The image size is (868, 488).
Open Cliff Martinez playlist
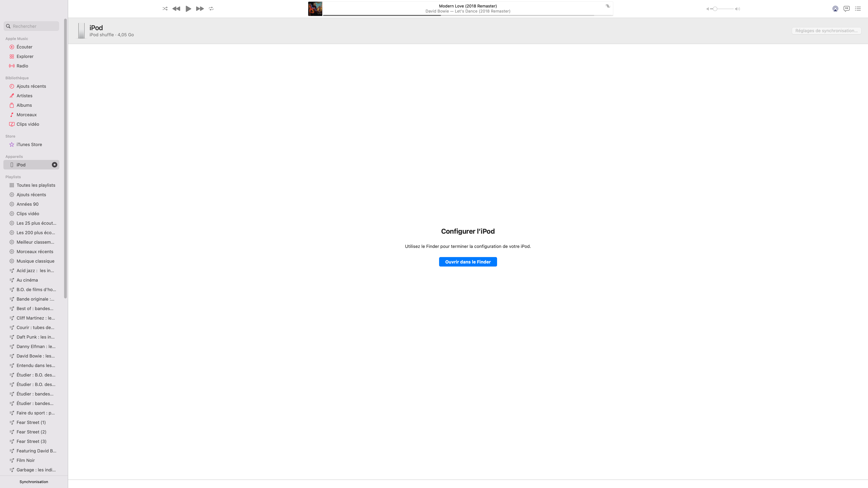[x=31, y=318]
